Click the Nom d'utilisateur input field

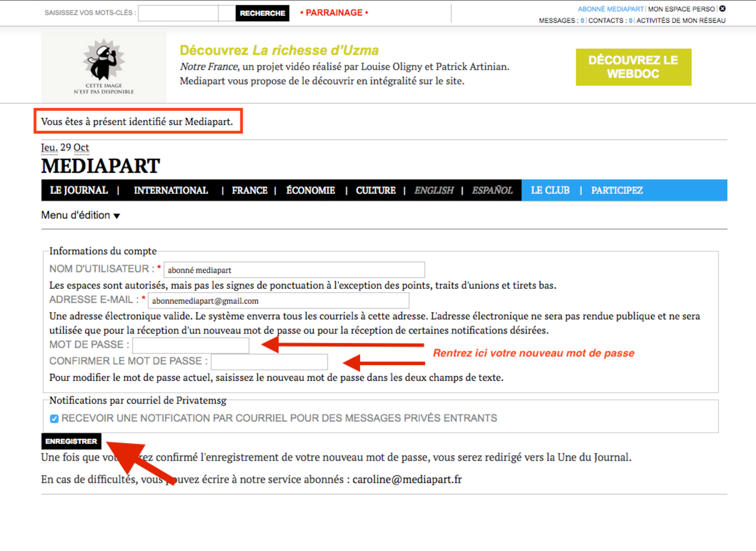pyautogui.click(x=294, y=270)
